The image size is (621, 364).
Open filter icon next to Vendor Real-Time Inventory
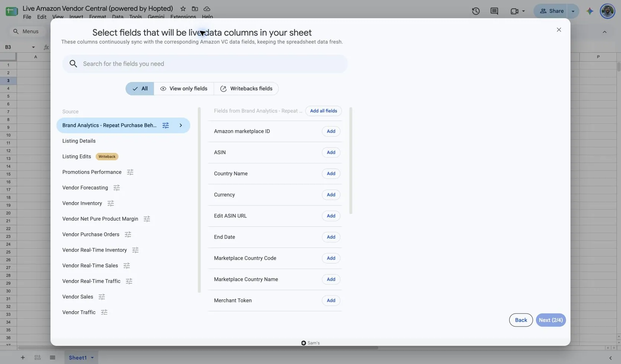click(136, 250)
